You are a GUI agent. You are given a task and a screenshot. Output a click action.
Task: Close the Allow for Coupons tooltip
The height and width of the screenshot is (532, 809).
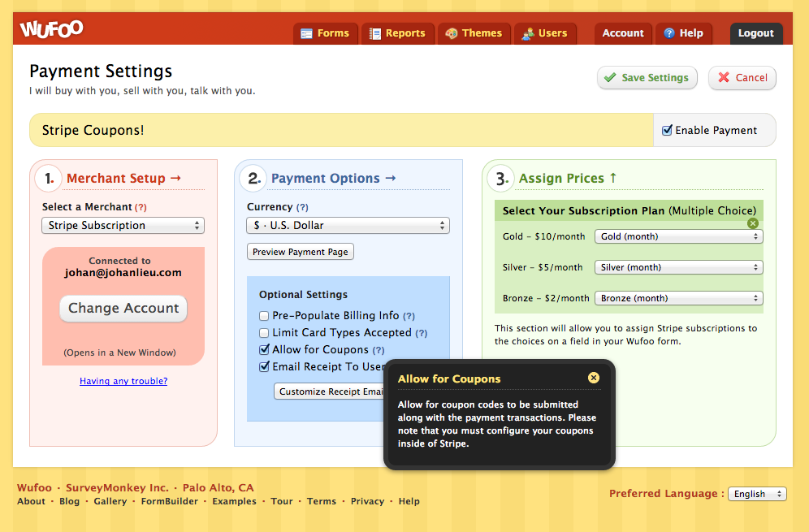point(594,378)
